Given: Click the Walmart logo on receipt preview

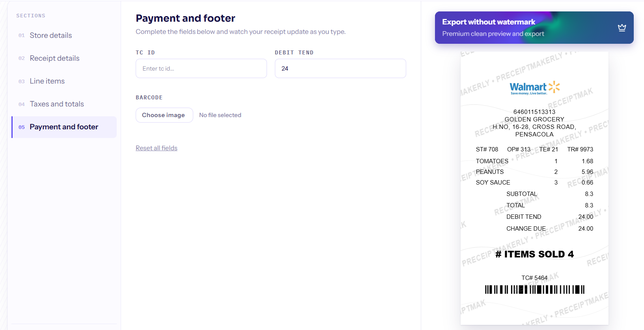Looking at the screenshot, I should pyautogui.click(x=534, y=88).
